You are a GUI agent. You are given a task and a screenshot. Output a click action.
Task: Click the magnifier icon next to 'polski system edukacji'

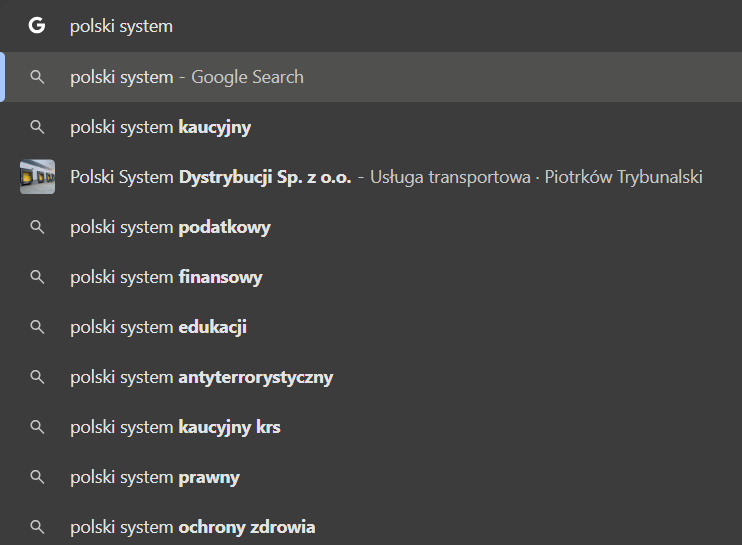tap(37, 327)
